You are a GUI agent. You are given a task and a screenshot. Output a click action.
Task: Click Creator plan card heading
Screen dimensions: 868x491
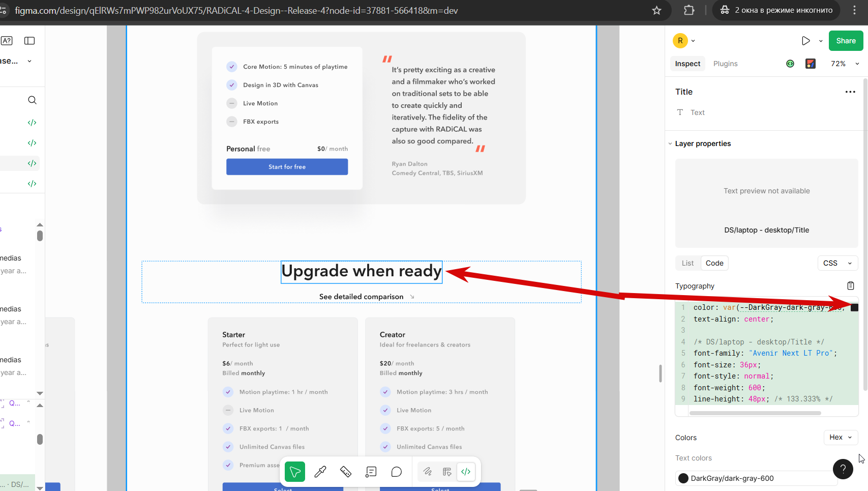coord(392,335)
